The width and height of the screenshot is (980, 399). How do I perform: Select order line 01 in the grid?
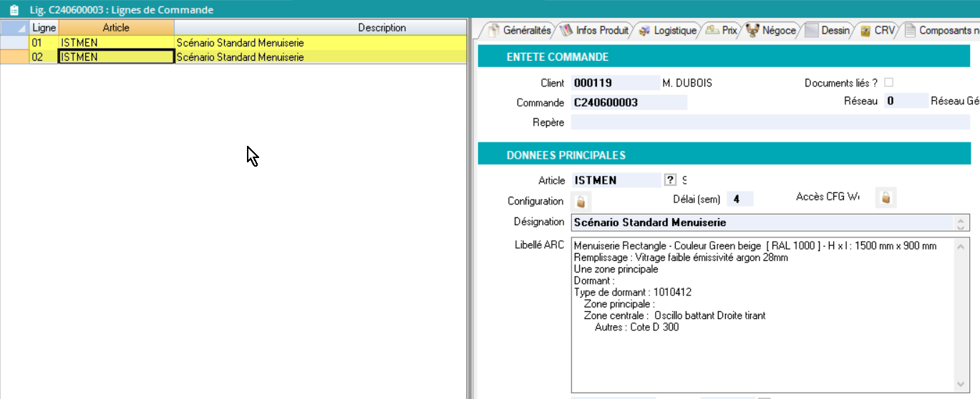(43, 43)
